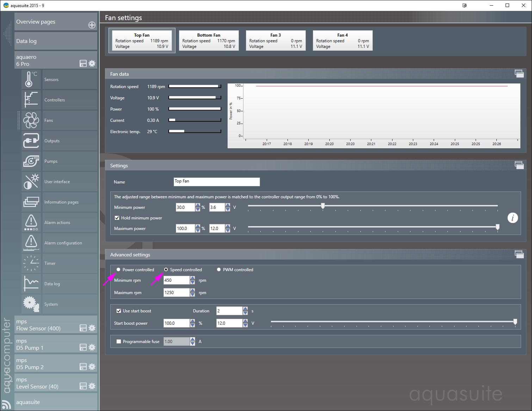Open the Sensors thermometer icon
Screen dimensions: 532x411
[x=31, y=79]
